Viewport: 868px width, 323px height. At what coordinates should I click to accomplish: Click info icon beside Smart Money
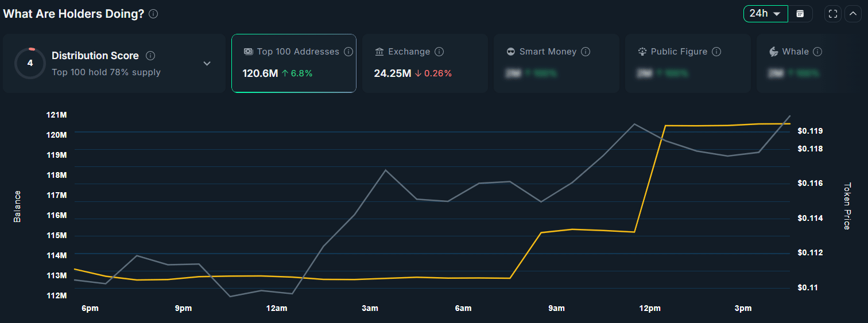[586, 52]
